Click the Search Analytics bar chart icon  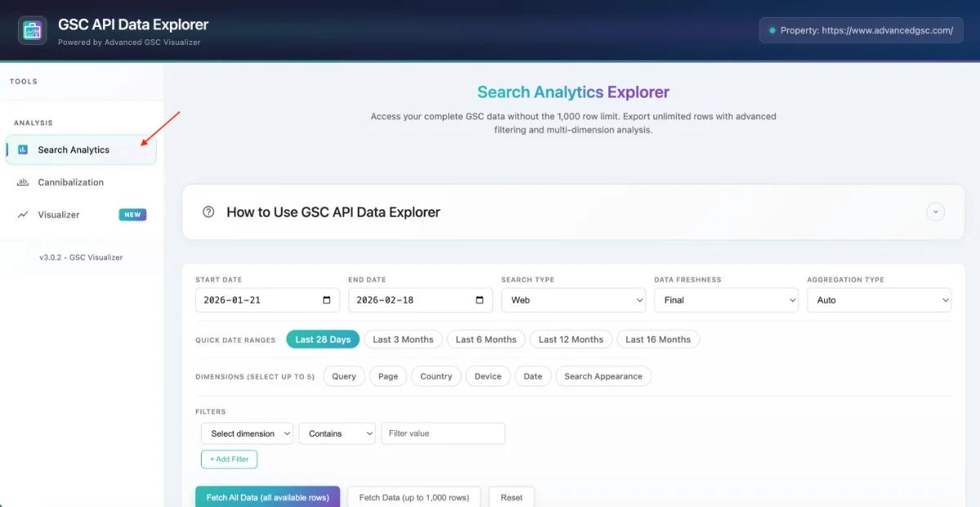pyautogui.click(x=23, y=150)
